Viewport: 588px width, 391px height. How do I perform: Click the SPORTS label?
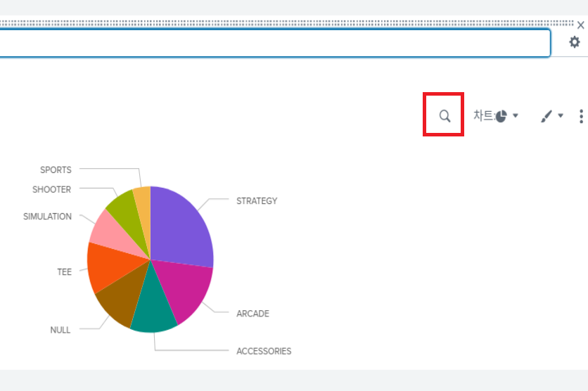click(x=56, y=170)
